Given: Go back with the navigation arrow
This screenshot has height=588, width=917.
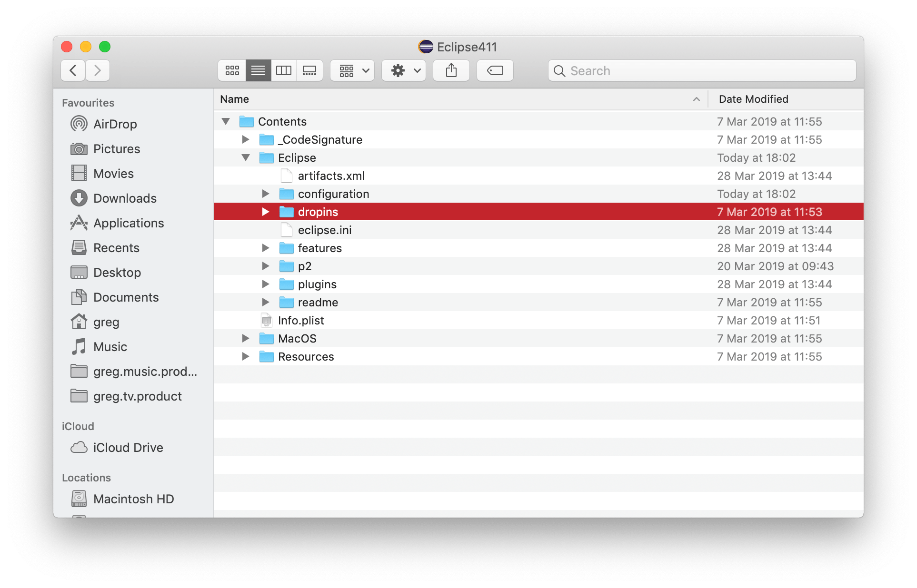Looking at the screenshot, I should click(72, 70).
